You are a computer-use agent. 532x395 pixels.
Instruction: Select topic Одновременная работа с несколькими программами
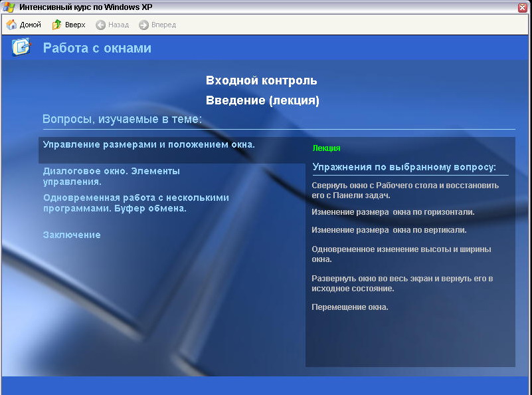click(135, 203)
